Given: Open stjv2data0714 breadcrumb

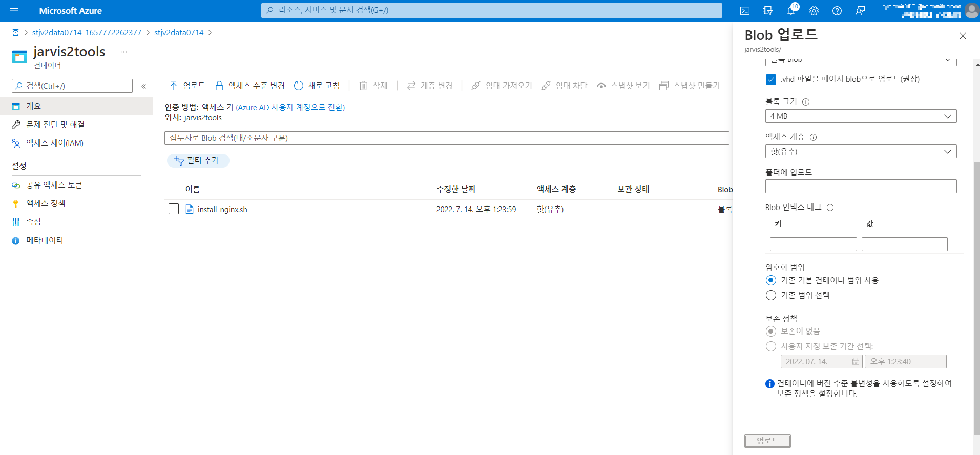Looking at the screenshot, I should pyautogui.click(x=179, y=33).
